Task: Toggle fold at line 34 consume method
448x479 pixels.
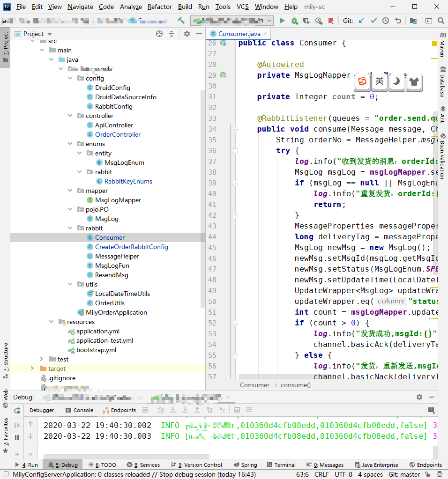Action: click(x=235, y=129)
